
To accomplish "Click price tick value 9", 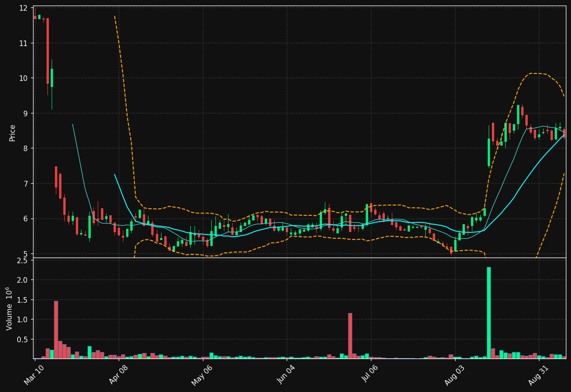I will 26,113.
